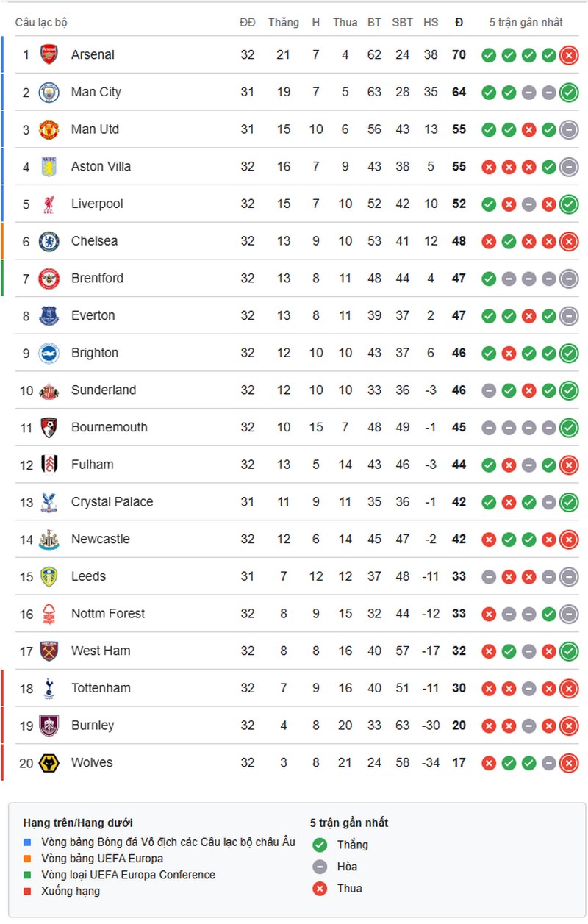
Task: Select the West Ham club badge
Action: pos(49,651)
